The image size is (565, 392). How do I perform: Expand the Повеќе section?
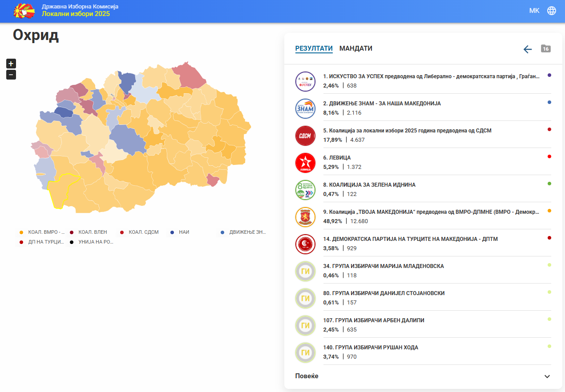423,376
